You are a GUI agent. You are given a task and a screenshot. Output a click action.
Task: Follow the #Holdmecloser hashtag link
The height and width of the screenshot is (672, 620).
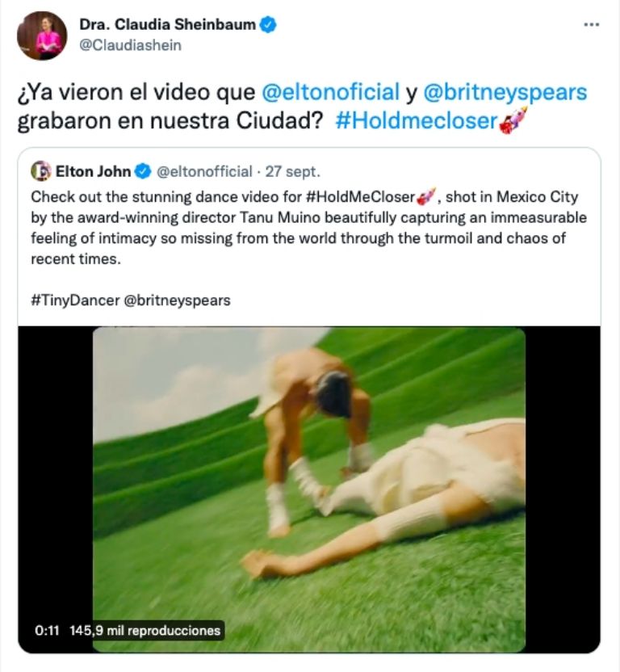click(x=417, y=121)
